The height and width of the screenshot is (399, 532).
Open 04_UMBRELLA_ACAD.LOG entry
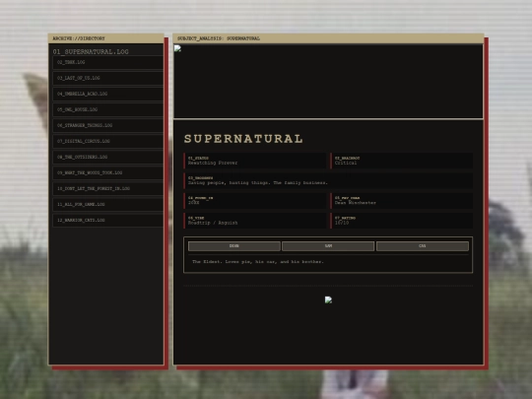(x=108, y=94)
